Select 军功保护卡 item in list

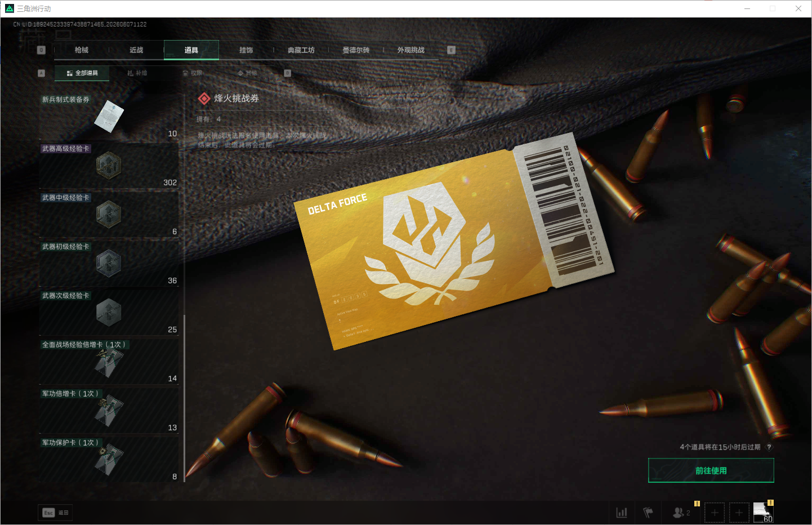[109, 459]
